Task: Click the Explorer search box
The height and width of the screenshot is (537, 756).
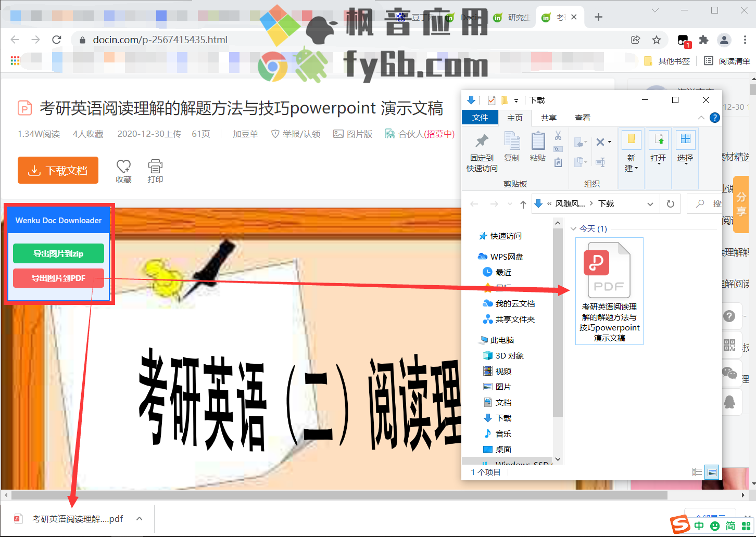Action: pos(705,204)
